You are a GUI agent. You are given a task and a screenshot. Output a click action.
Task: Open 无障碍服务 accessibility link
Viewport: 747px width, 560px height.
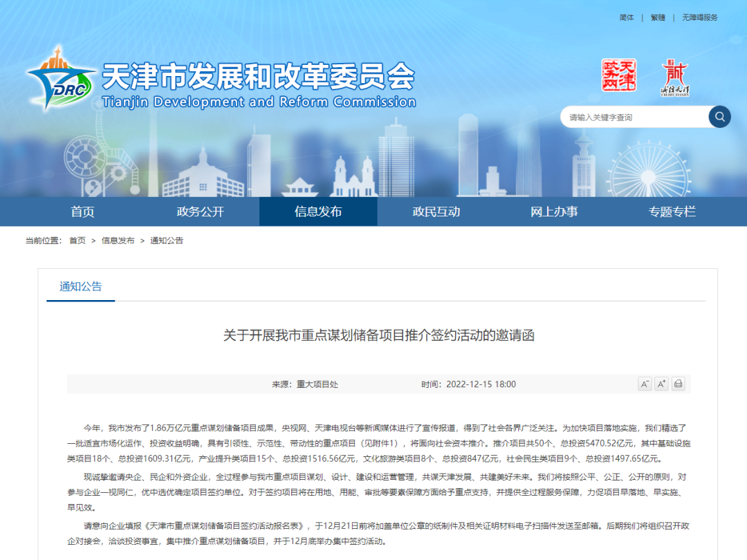click(x=699, y=17)
